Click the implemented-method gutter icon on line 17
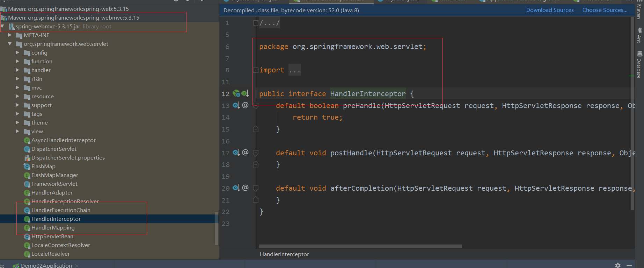This screenshot has height=268, width=644. (x=236, y=152)
